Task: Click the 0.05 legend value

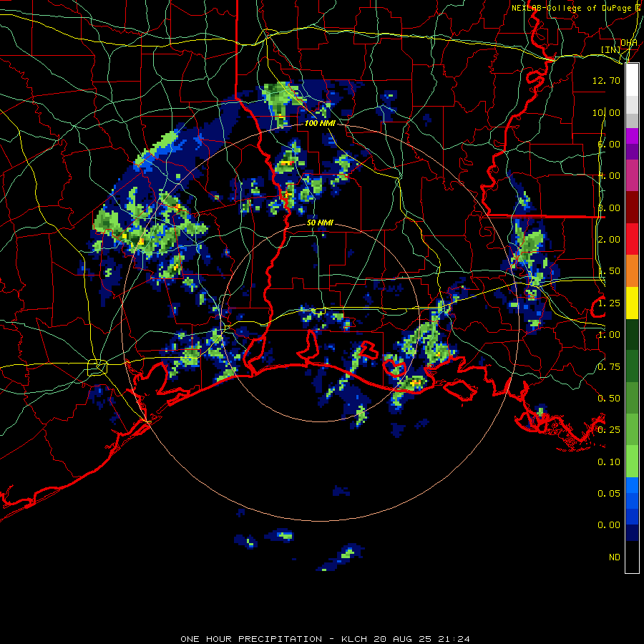Action: point(609,494)
